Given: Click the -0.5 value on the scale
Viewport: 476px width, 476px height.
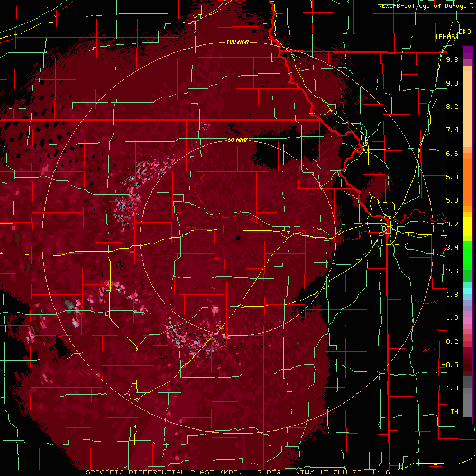Looking at the screenshot, I should coord(450,365).
